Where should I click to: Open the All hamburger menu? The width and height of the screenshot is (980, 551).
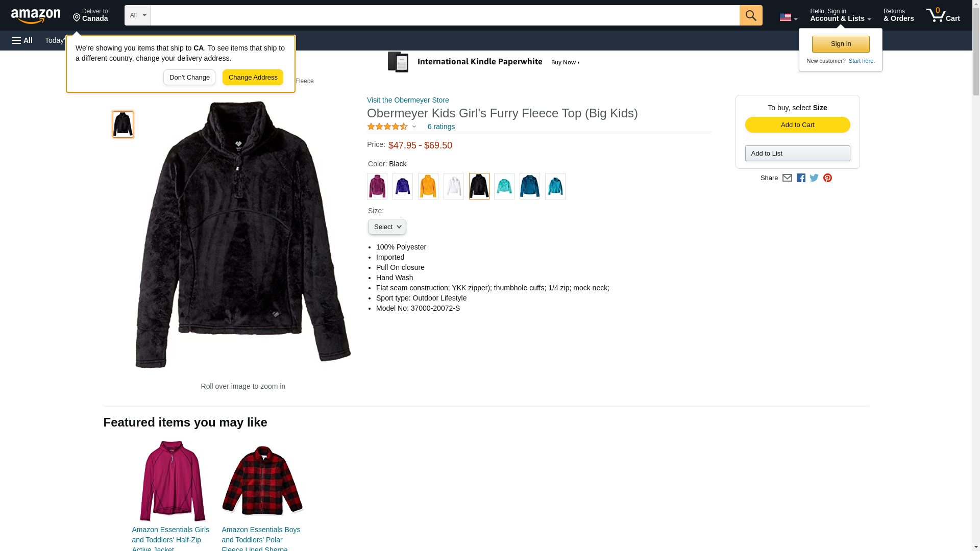(22, 40)
